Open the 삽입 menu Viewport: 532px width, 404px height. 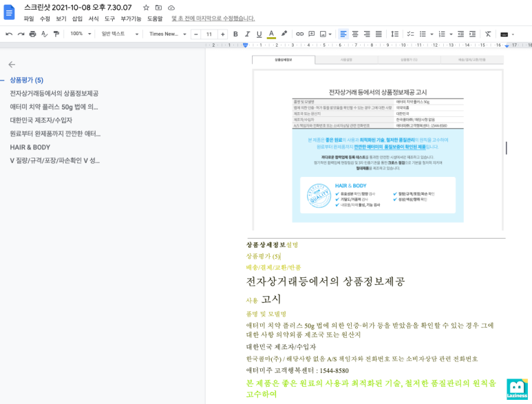click(x=77, y=19)
